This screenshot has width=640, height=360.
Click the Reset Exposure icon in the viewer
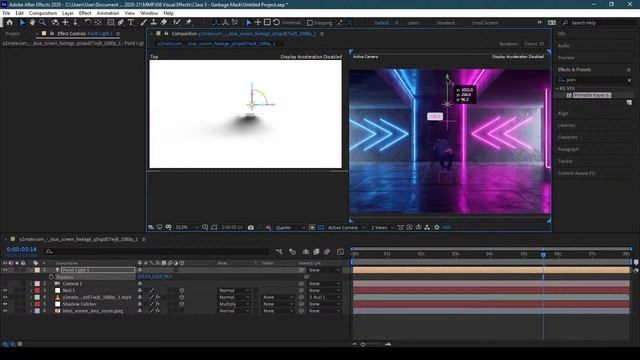[x=437, y=227]
